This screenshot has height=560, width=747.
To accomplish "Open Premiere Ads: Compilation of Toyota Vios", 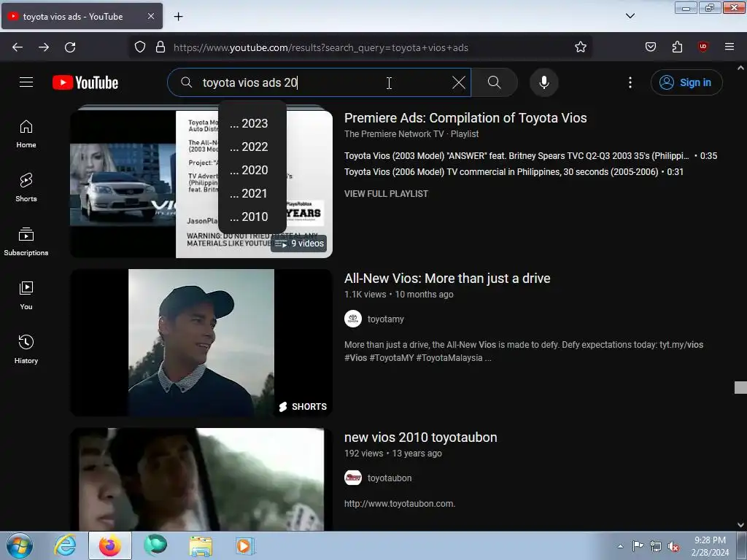I will pyautogui.click(x=465, y=118).
